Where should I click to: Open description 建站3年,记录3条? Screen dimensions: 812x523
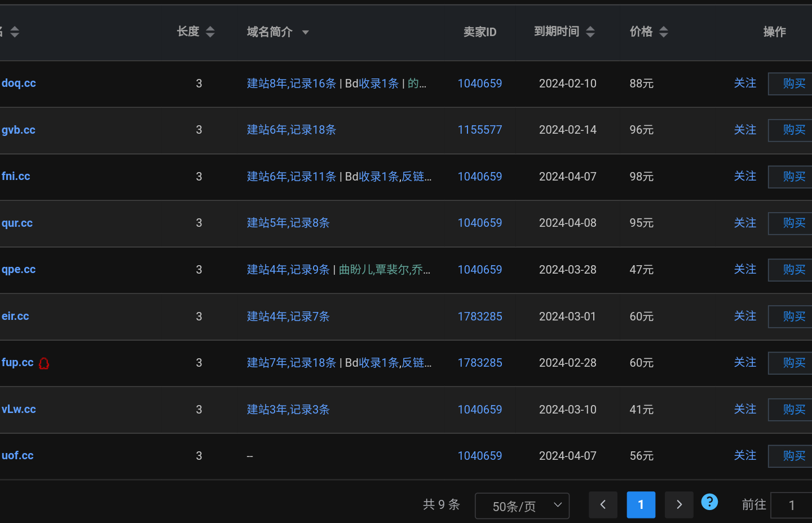[288, 410]
